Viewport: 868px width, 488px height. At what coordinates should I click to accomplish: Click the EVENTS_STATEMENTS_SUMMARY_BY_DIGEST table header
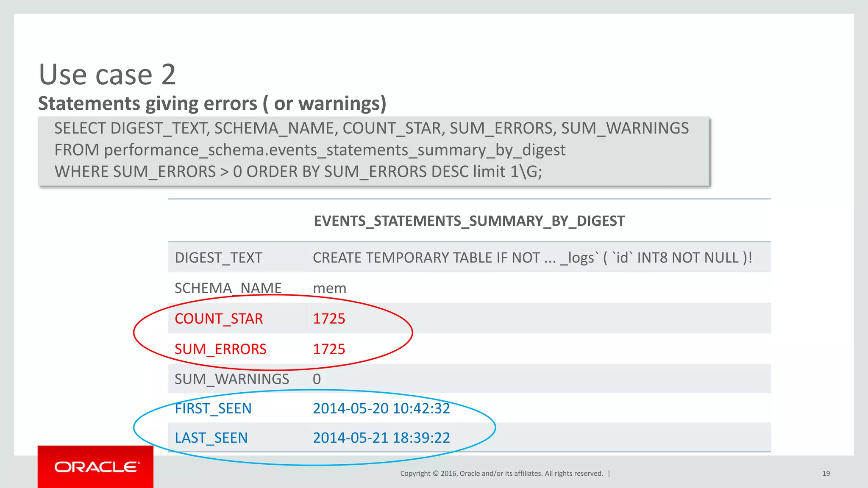pos(469,221)
